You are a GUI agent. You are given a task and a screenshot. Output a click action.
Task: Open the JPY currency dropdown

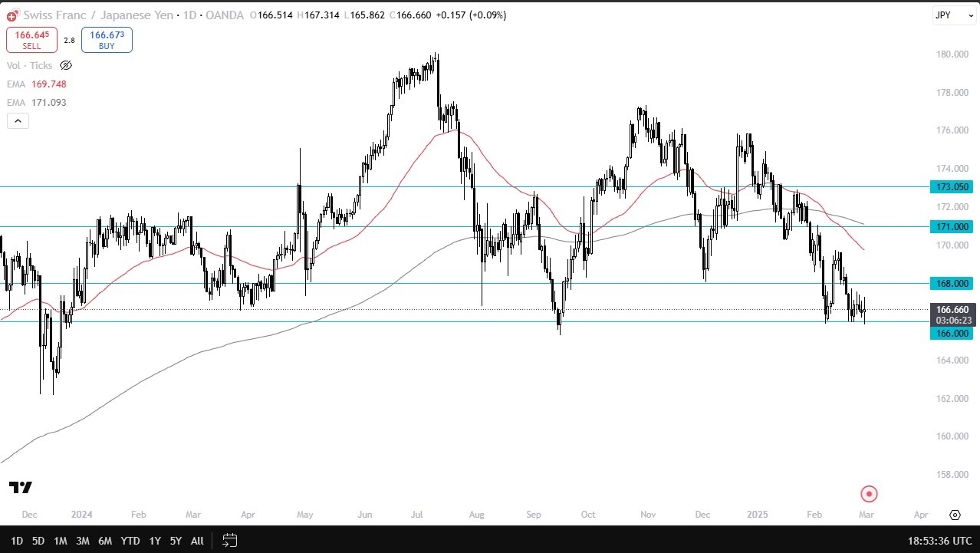tap(954, 15)
